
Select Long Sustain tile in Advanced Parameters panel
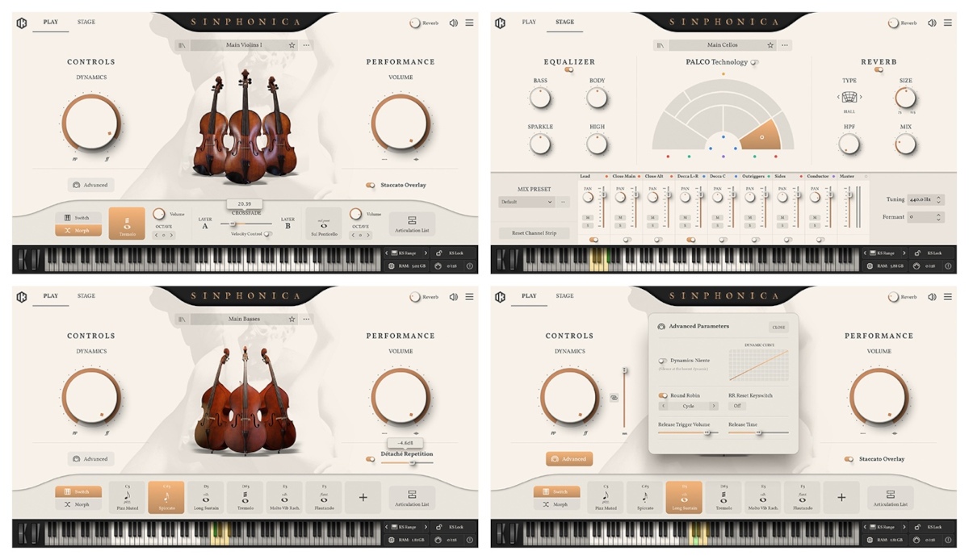click(684, 497)
